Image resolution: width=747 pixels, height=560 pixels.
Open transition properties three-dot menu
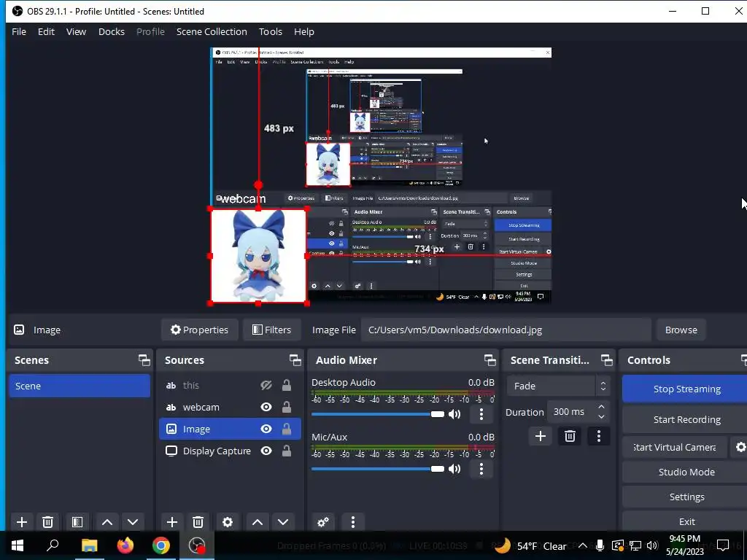(598, 436)
